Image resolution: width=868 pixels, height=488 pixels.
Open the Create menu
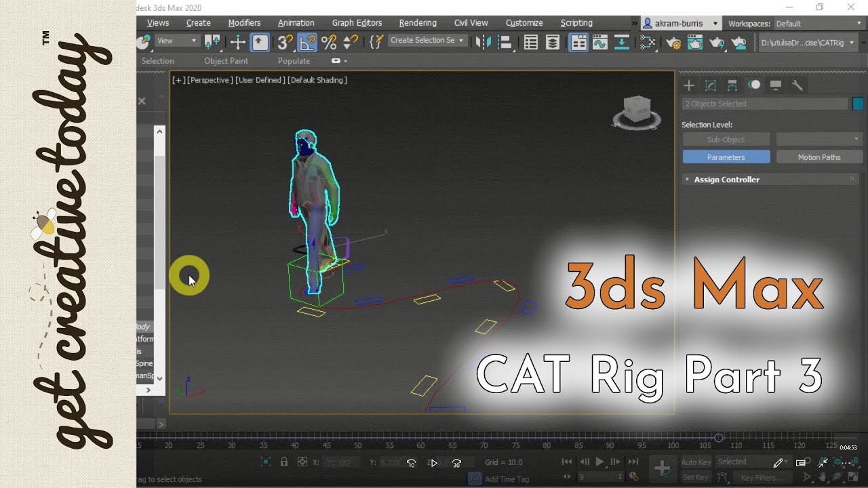pyautogui.click(x=199, y=23)
